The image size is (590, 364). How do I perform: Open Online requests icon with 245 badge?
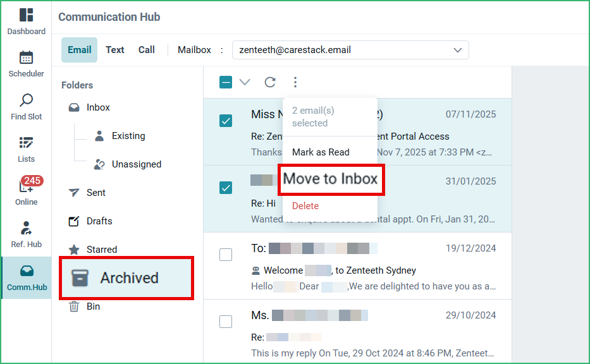pos(27,185)
